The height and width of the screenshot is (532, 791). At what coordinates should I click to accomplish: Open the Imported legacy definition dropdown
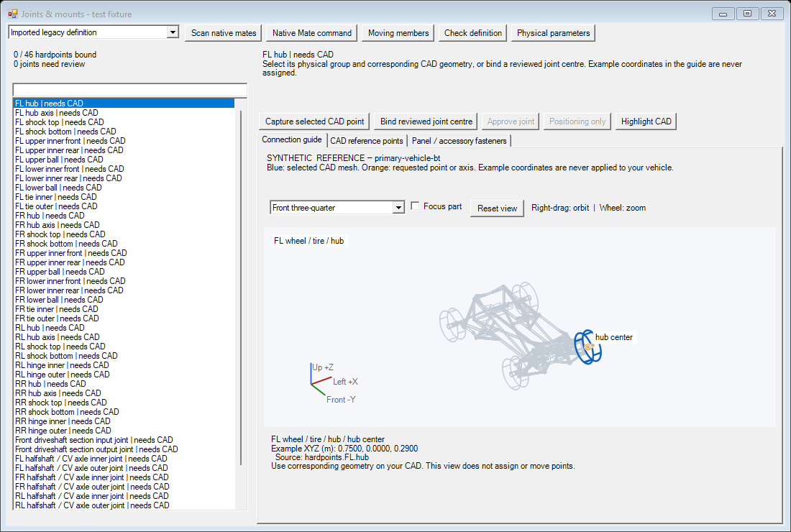pyautogui.click(x=173, y=32)
